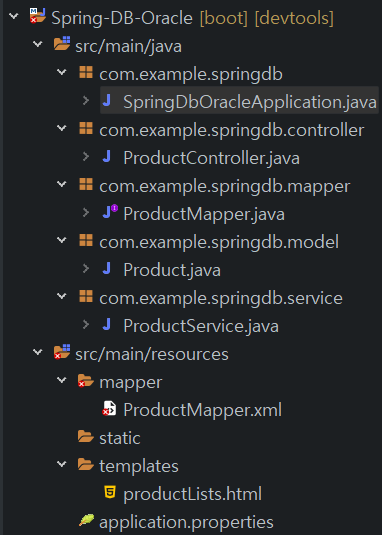Collapse the com.example.springdb.mapper package
The height and width of the screenshot is (535, 382).
(x=61, y=184)
